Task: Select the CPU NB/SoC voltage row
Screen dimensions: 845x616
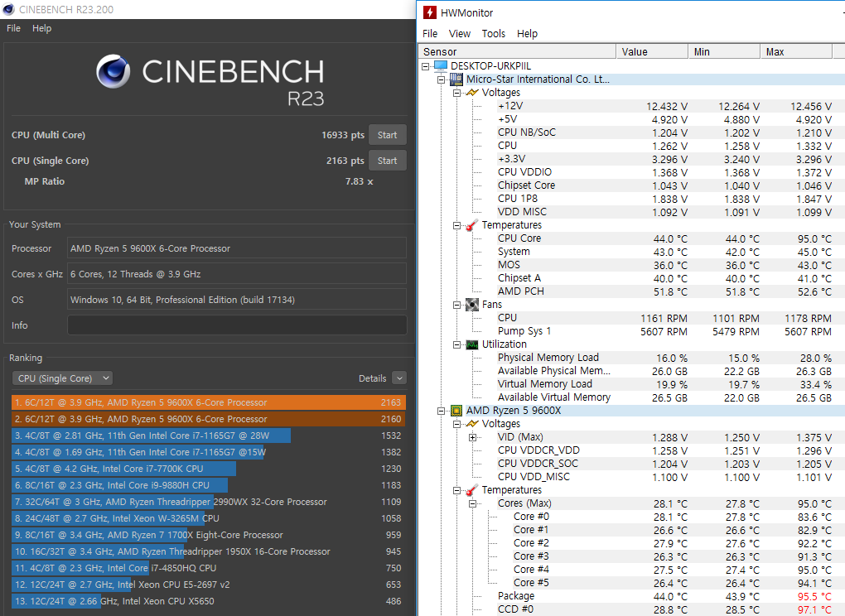Action: pyautogui.click(x=664, y=132)
